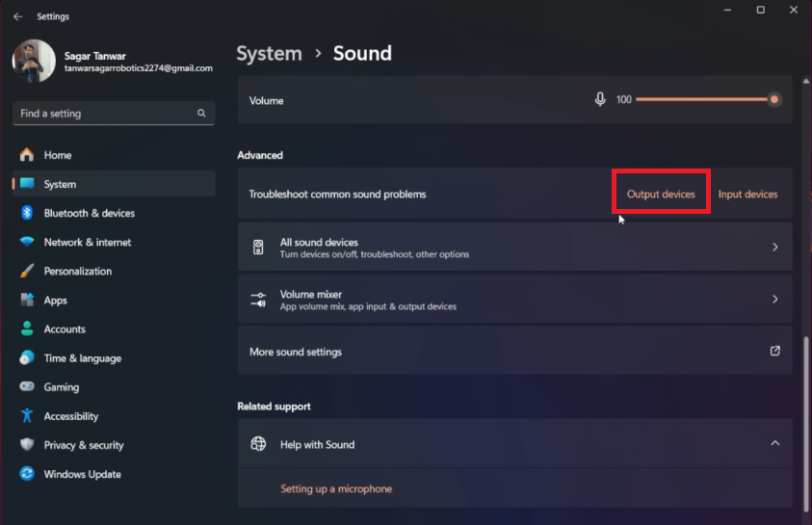
Task: Click the search magnifier icon
Action: coord(201,114)
